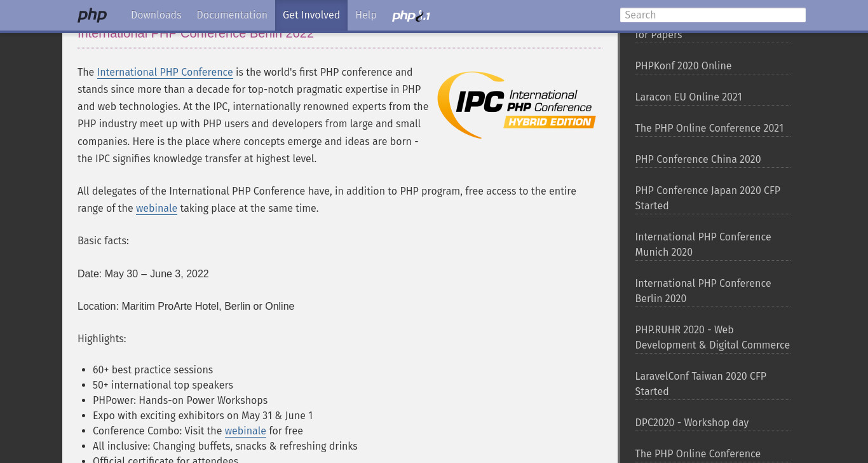Open the Documentation menu

[232, 15]
